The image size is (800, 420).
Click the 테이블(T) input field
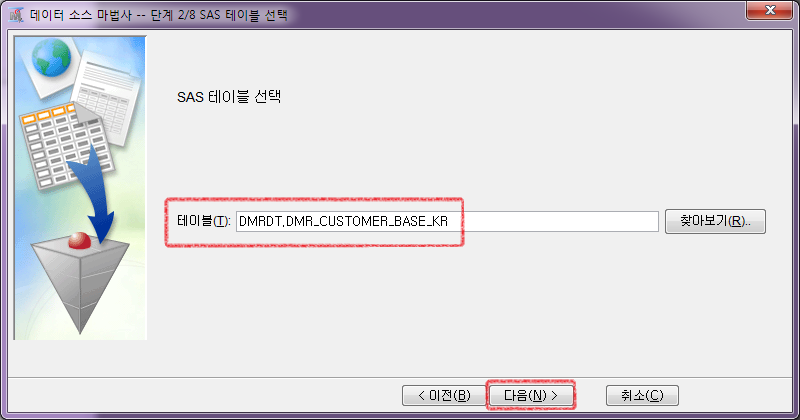point(447,221)
